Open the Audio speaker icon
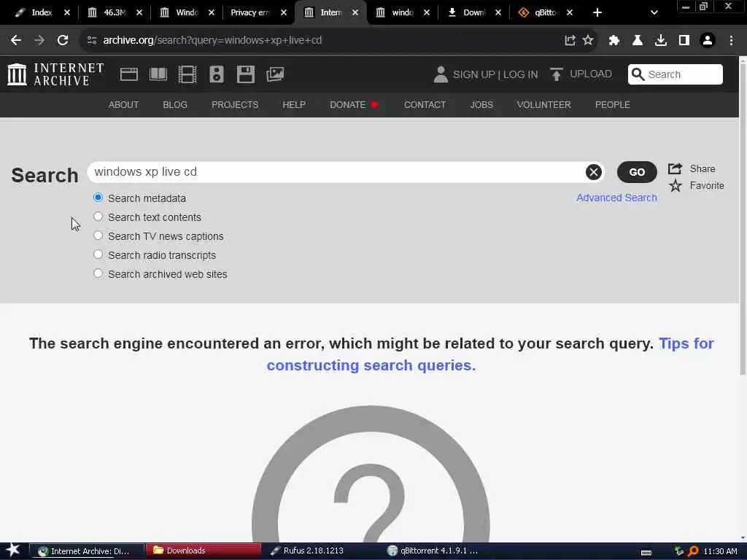The height and width of the screenshot is (560, 747). 216,74
